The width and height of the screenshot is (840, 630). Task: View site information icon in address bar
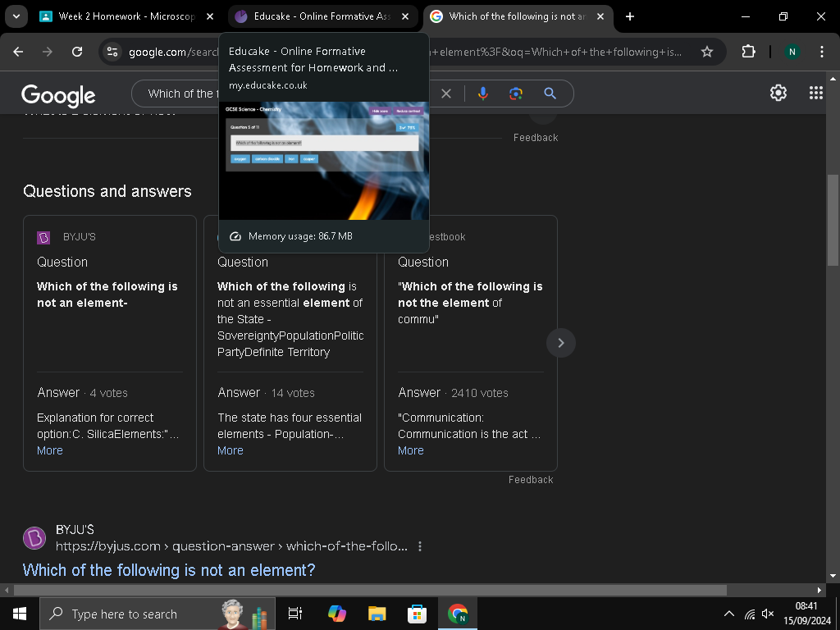(x=112, y=52)
